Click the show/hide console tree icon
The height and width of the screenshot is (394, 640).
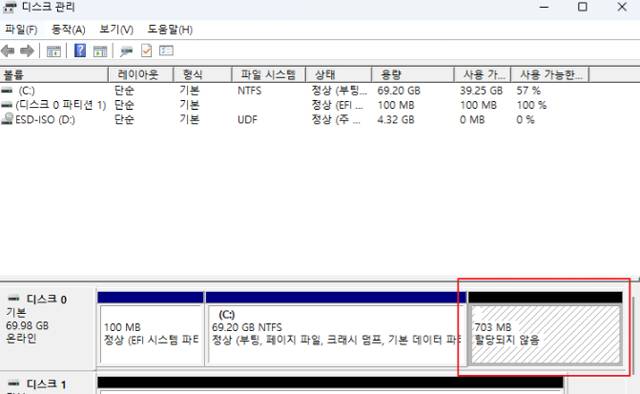click(x=53, y=51)
